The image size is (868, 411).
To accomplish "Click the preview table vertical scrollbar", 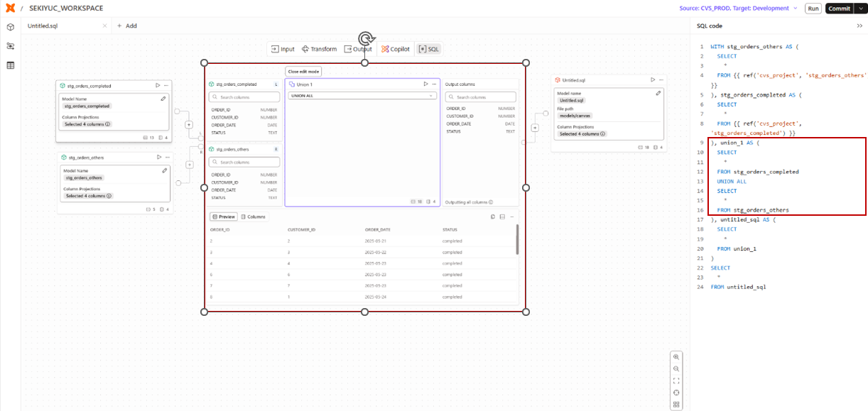I will pyautogui.click(x=517, y=239).
